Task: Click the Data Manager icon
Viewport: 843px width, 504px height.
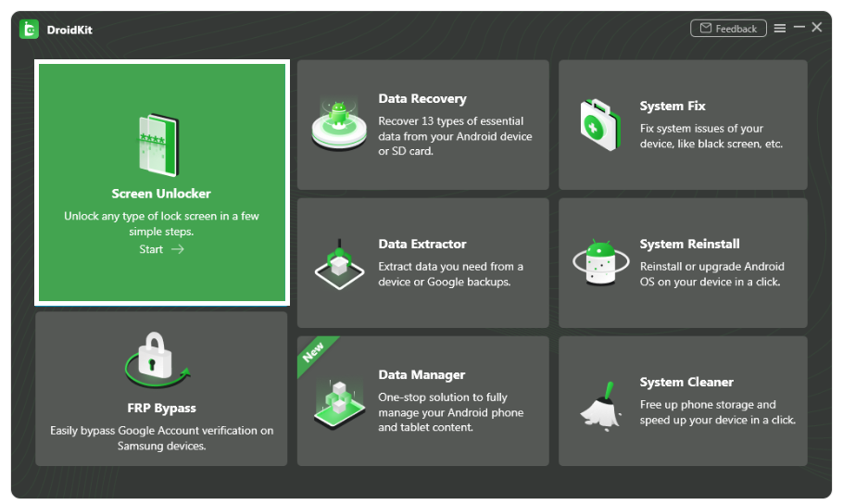Action: (339, 403)
